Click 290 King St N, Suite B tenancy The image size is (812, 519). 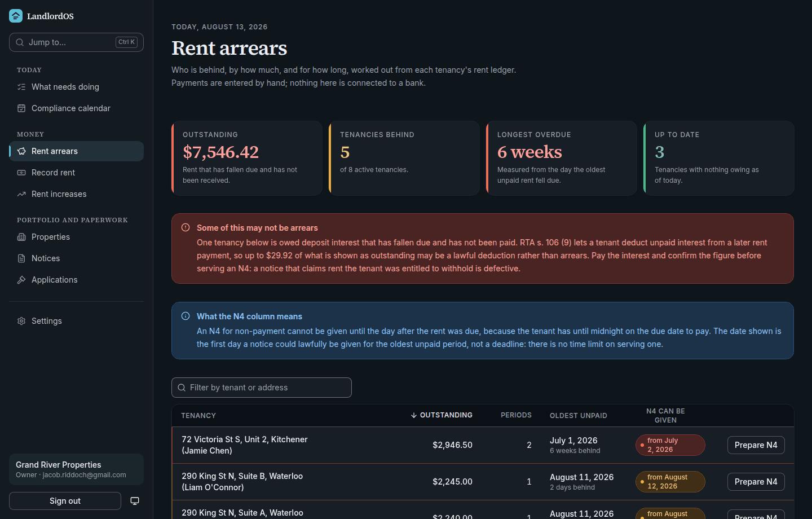click(242, 482)
